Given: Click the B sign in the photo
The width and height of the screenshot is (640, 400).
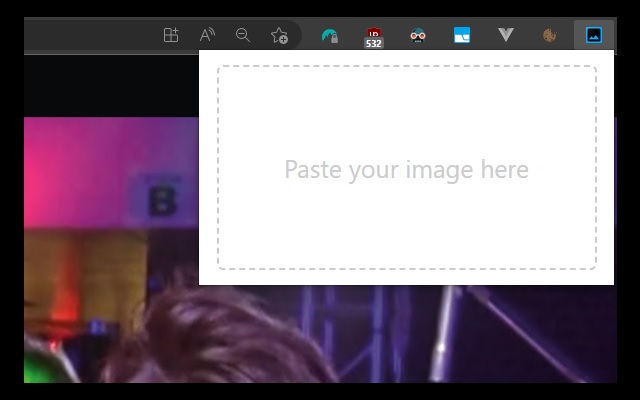Looking at the screenshot, I should tap(159, 201).
